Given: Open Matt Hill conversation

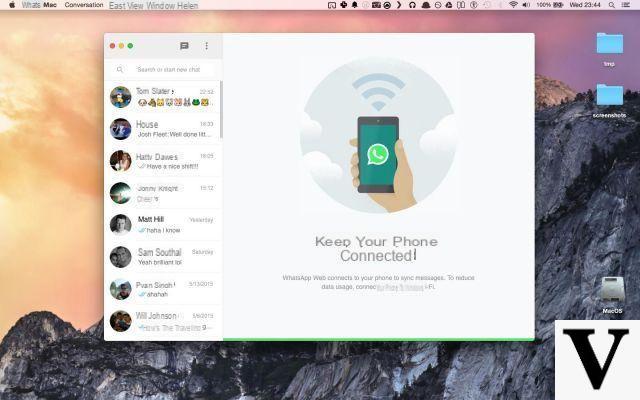Looking at the screenshot, I should (163, 225).
